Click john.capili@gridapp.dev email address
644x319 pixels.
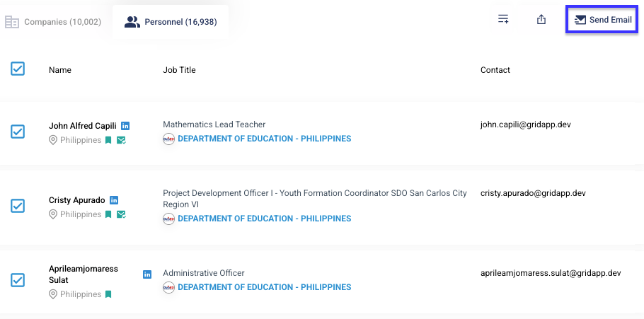coord(525,124)
